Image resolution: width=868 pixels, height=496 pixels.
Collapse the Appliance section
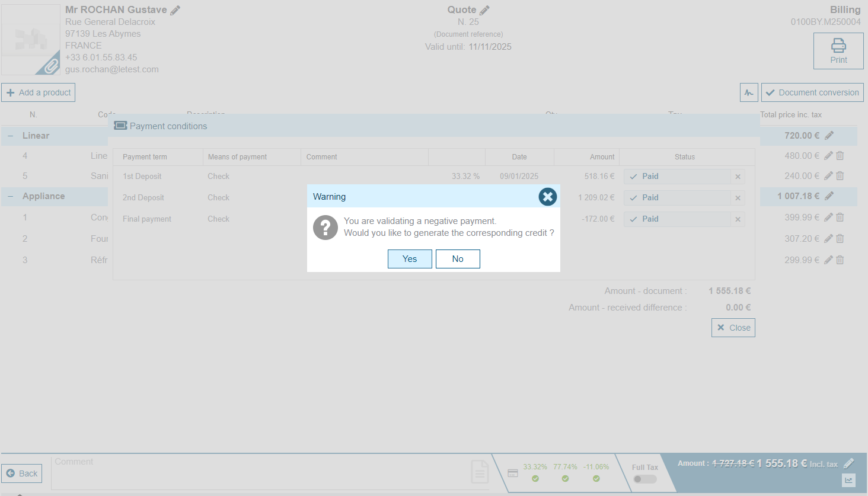tap(11, 196)
